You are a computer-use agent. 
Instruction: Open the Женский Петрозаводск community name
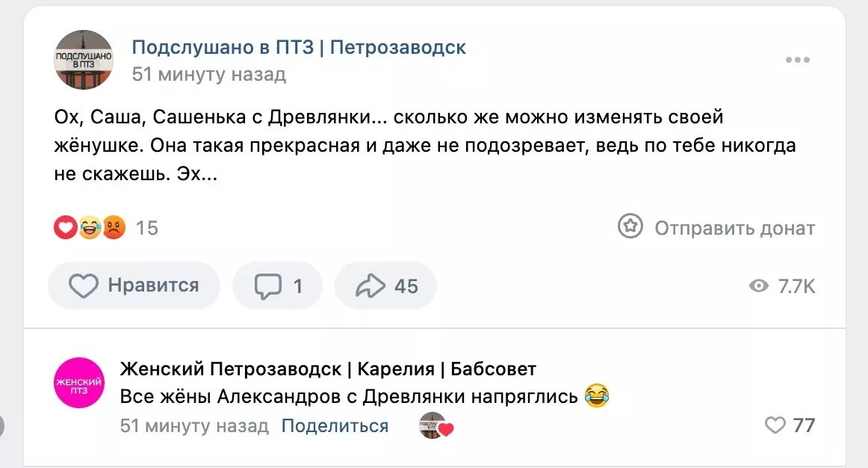click(x=327, y=368)
